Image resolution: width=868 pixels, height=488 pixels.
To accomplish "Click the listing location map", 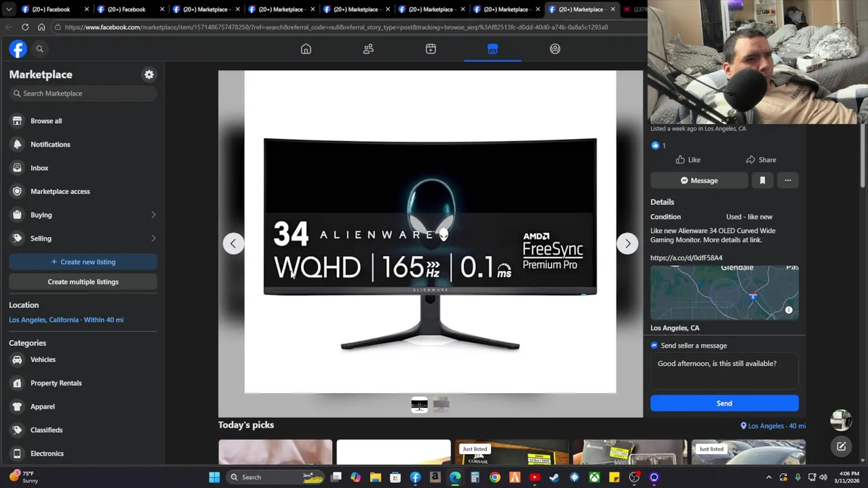I will tap(724, 292).
